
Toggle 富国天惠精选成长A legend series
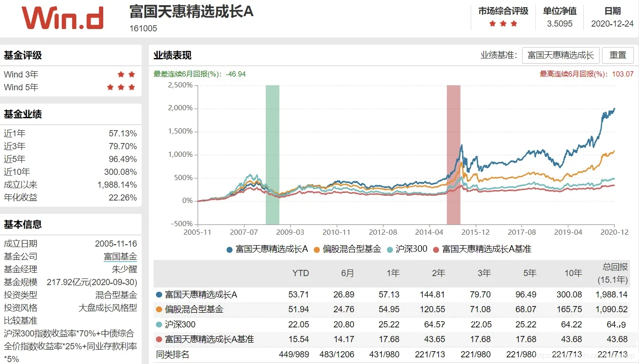pyautogui.click(x=268, y=249)
